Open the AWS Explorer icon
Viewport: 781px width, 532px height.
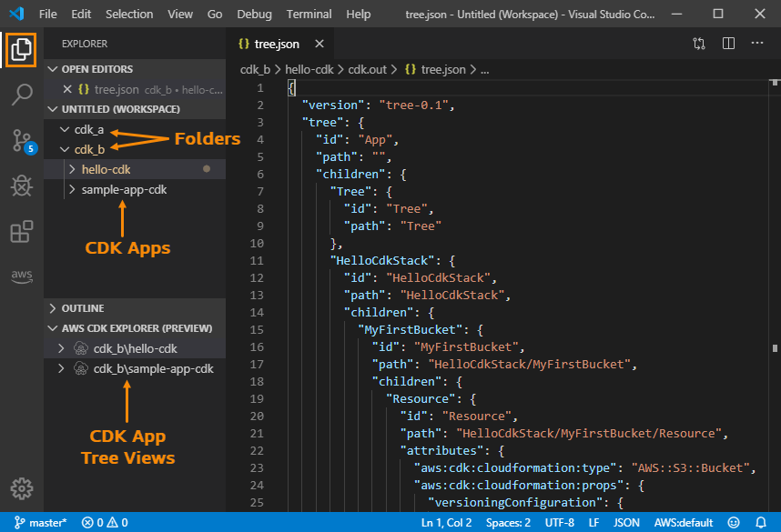(x=22, y=276)
